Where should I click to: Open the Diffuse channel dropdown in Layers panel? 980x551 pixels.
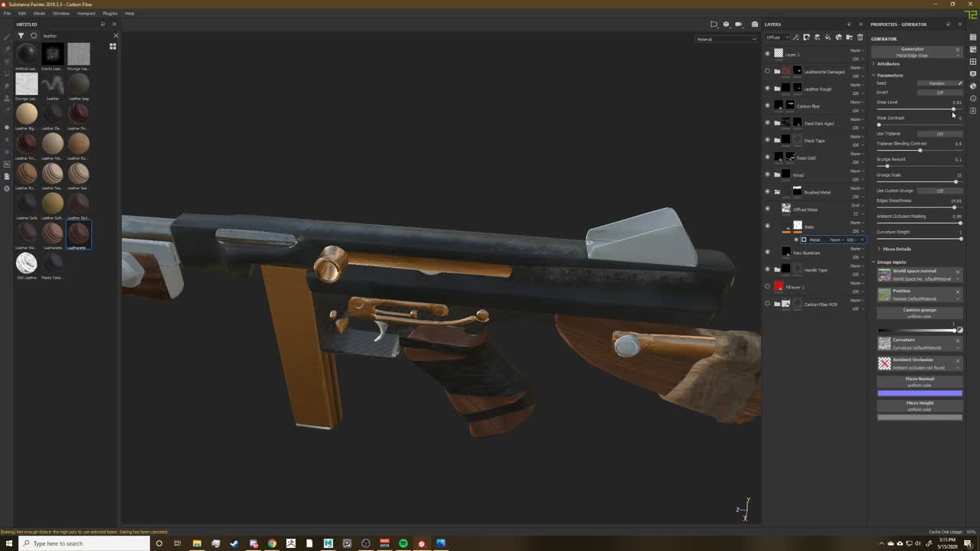[x=776, y=37]
